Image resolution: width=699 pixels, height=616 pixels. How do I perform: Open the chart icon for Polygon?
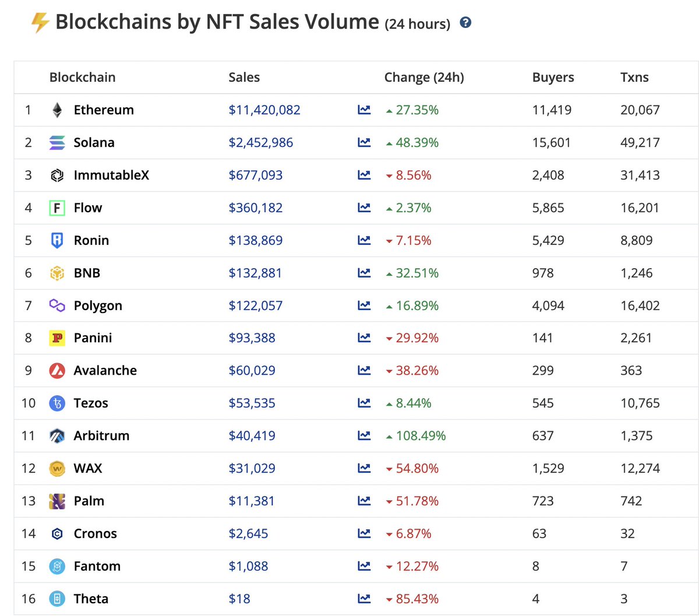coord(364,305)
